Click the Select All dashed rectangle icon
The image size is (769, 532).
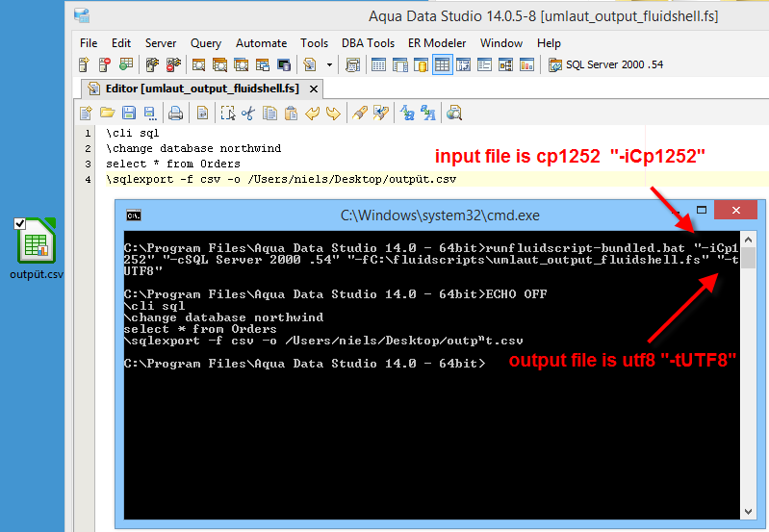point(227,114)
